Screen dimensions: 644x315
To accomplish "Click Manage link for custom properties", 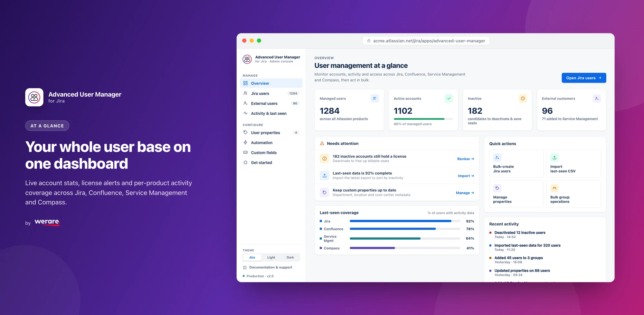I will pyautogui.click(x=465, y=193).
